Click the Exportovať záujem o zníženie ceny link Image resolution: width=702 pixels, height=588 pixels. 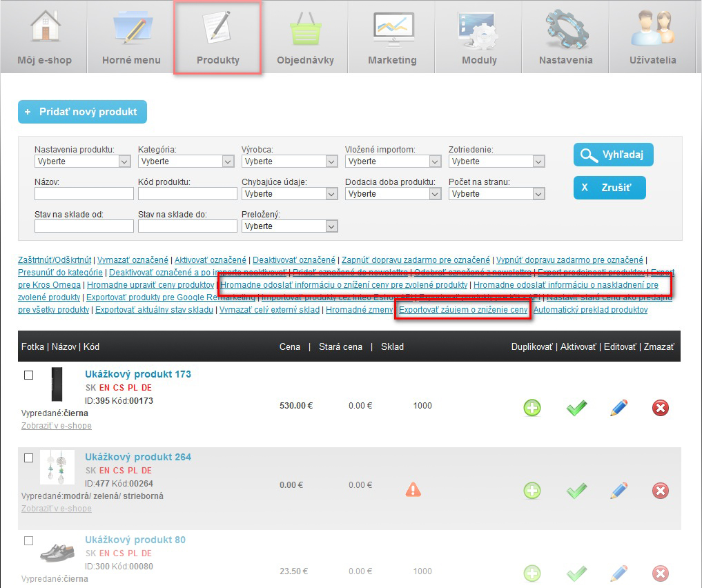(x=463, y=310)
